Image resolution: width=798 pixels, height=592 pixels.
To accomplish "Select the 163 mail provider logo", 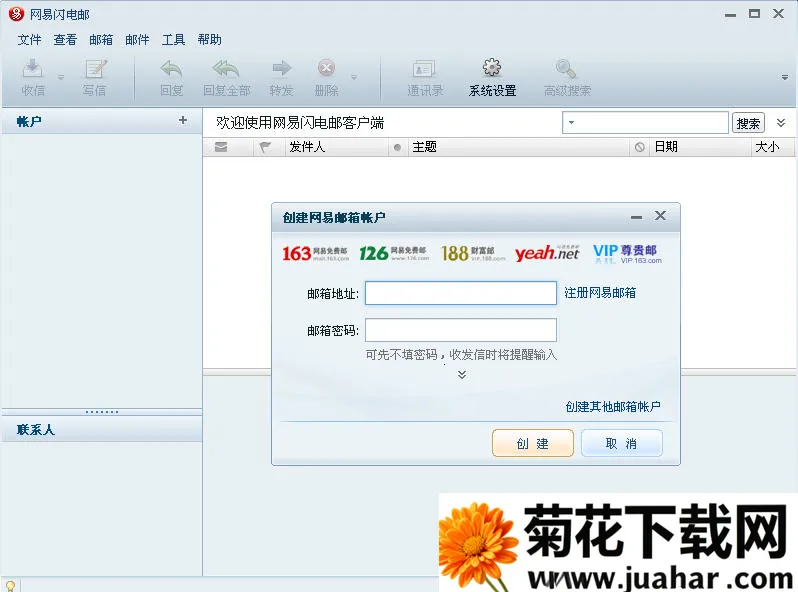I will click(x=315, y=253).
